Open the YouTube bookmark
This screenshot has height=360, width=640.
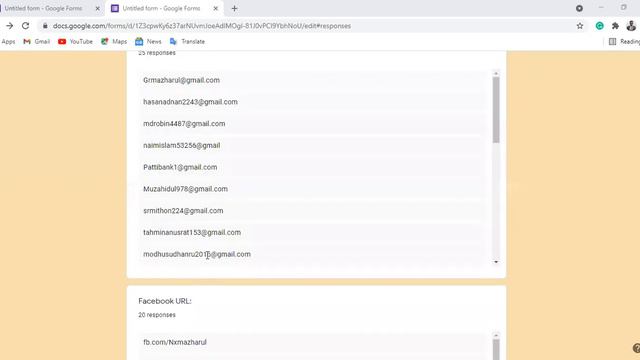point(76,42)
